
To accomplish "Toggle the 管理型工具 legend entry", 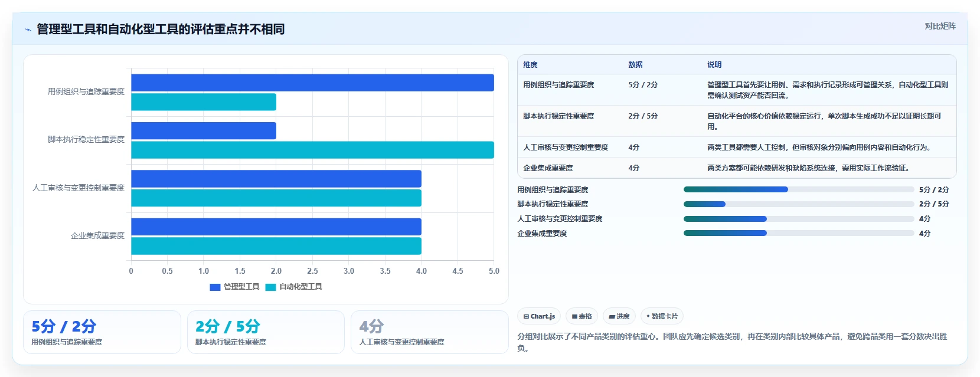I will tap(234, 287).
